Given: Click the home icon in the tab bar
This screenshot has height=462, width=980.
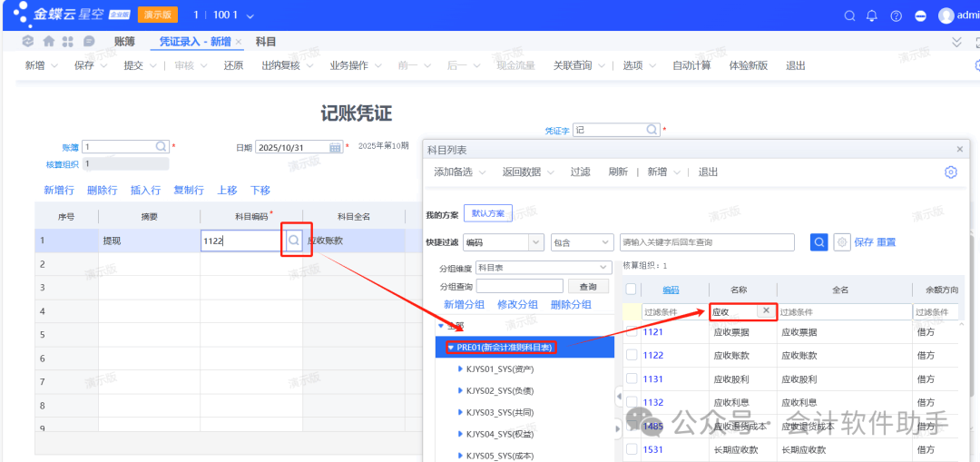Looking at the screenshot, I should 48,42.
